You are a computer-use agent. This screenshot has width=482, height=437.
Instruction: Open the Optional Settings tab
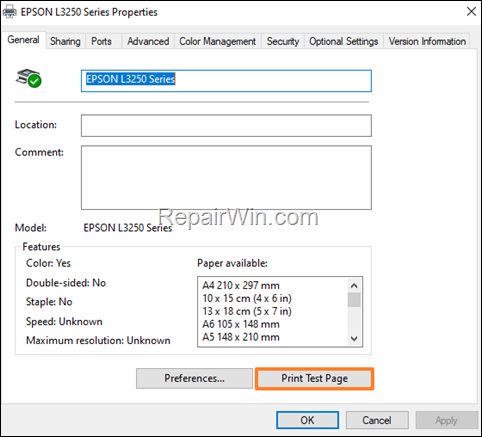click(344, 41)
